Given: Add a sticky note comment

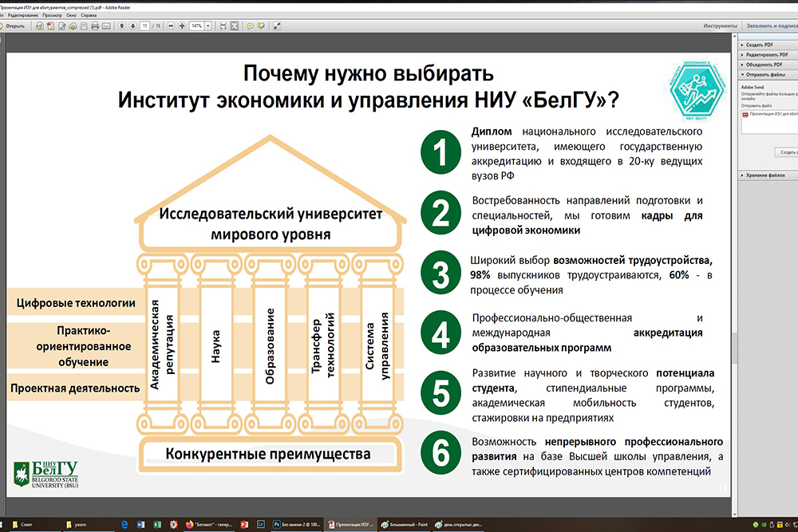Looking at the screenshot, I should [250, 26].
